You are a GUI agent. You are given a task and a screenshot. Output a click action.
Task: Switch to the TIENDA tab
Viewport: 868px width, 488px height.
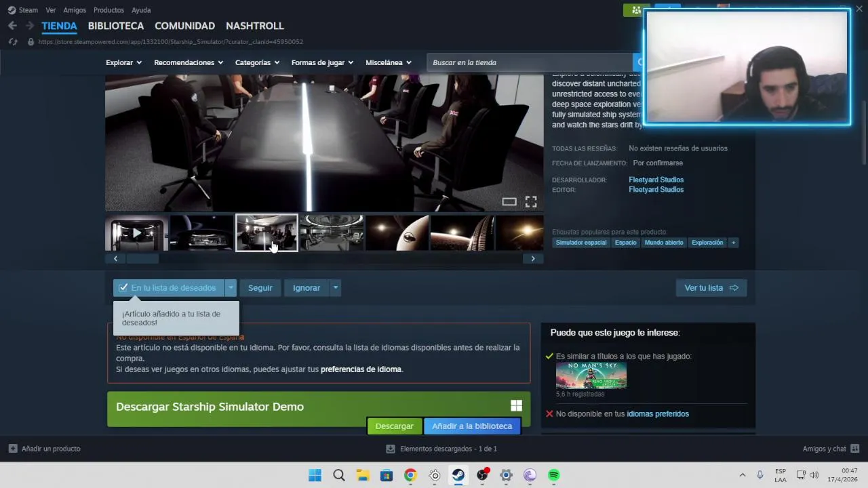click(x=59, y=26)
